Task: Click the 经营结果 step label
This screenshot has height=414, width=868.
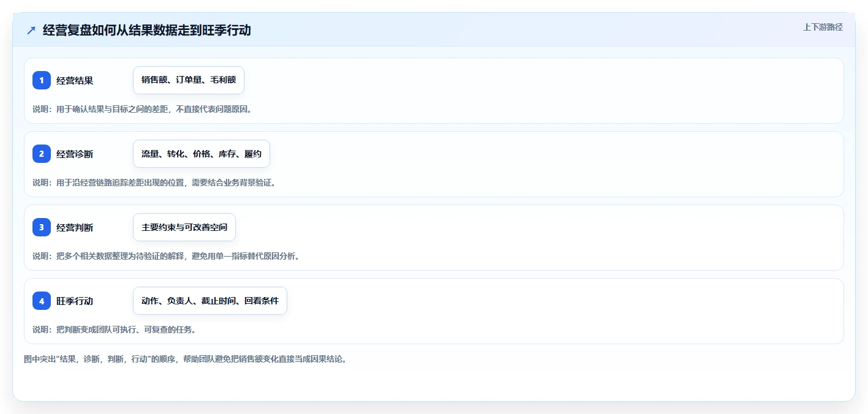Action: [x=75, y=80]
